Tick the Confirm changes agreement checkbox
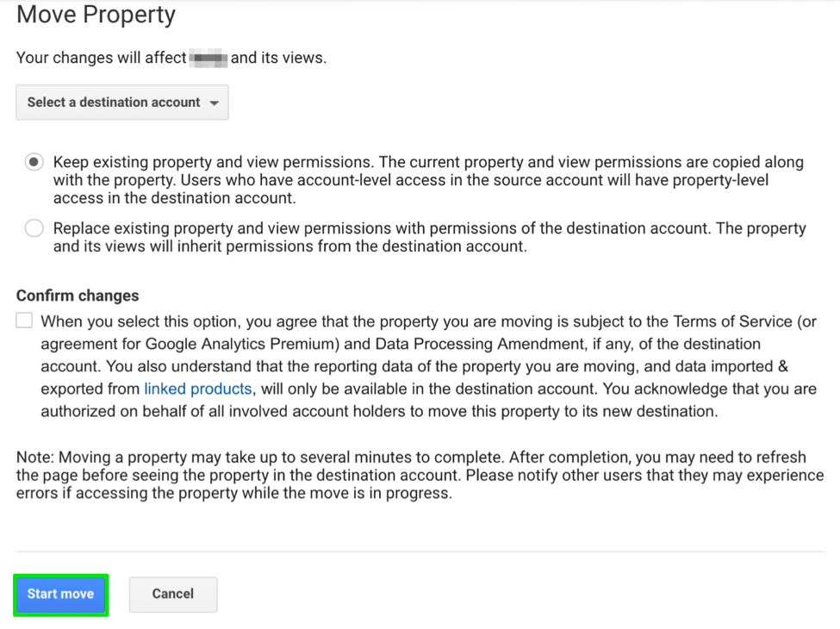The height and width of the screenshot is (629, 840). click(x=24, y=321)
